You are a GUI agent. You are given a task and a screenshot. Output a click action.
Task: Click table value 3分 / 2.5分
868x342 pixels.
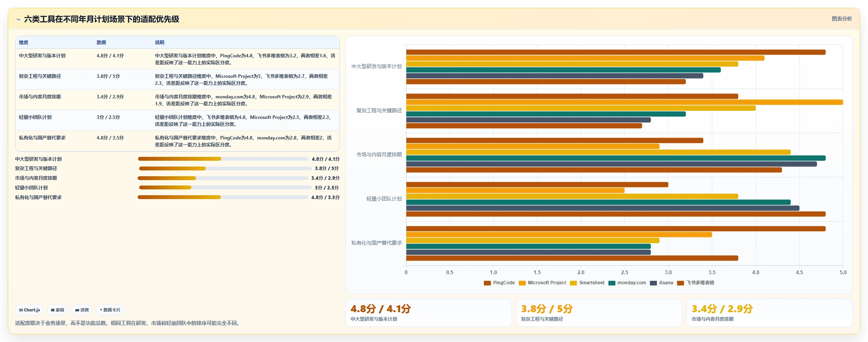click(108, 117)
